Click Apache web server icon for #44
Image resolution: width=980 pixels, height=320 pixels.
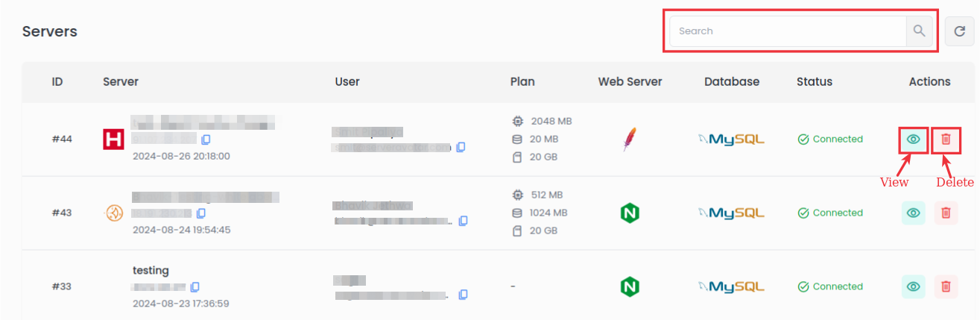(x=630, y=139)
